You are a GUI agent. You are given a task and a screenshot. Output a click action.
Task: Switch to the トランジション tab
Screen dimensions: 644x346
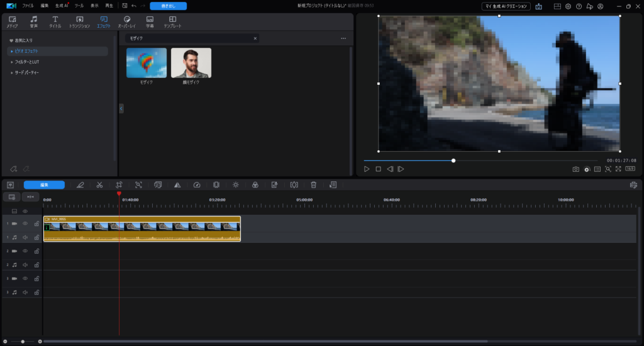click(x=79, y=22)
